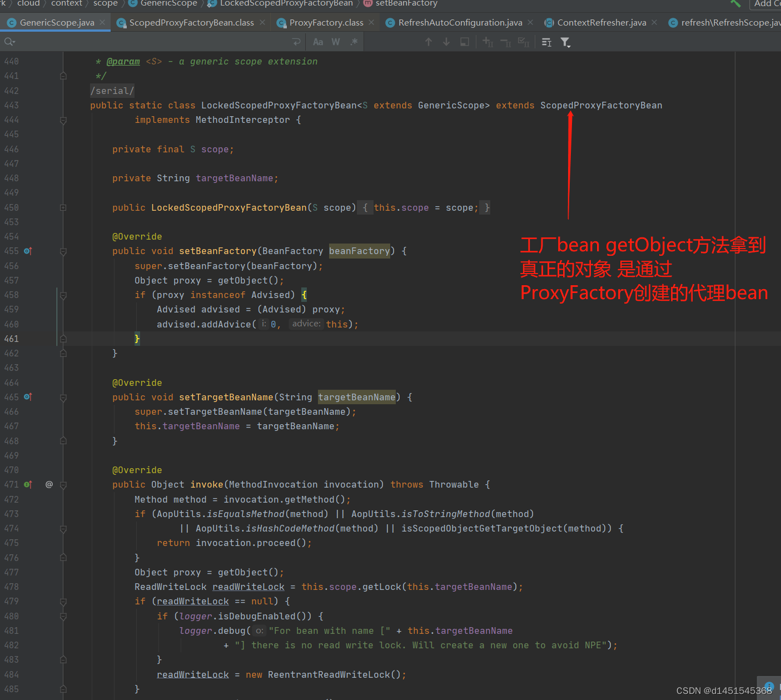Close the ContextRefresher.java tab
The image size is (781, 700).
[x=654, y=23]
